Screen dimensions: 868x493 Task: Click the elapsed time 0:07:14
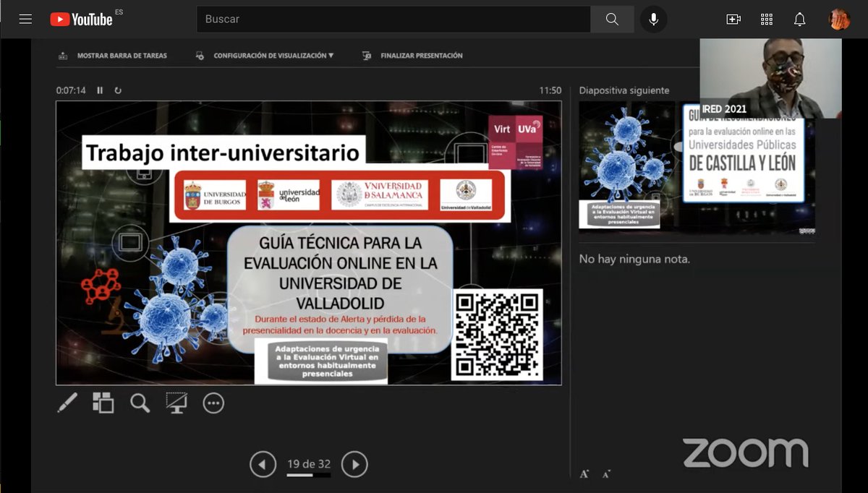click(x=71, y=90)
